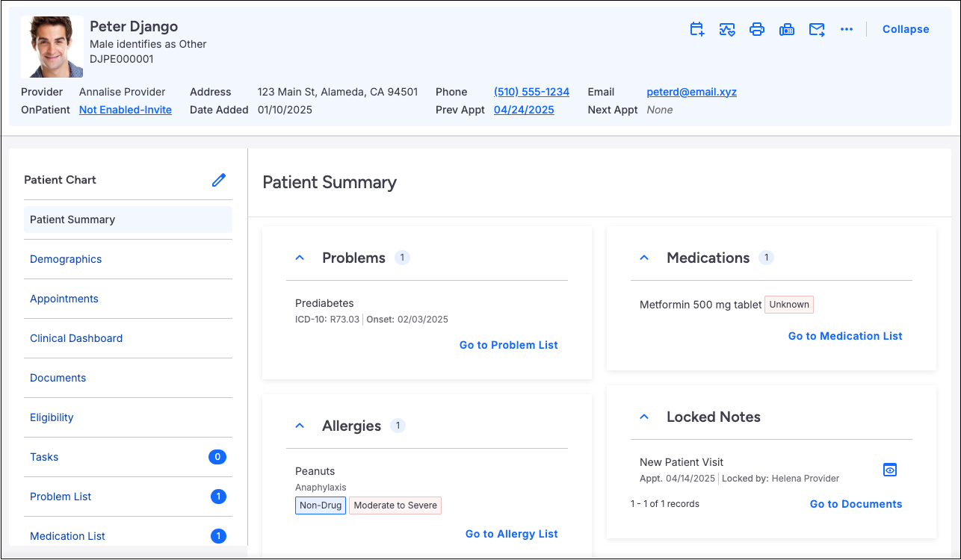Viewport: 961px width, 560px height.
Task: Click Go to Documents link
Action: [x=856, y=504]
